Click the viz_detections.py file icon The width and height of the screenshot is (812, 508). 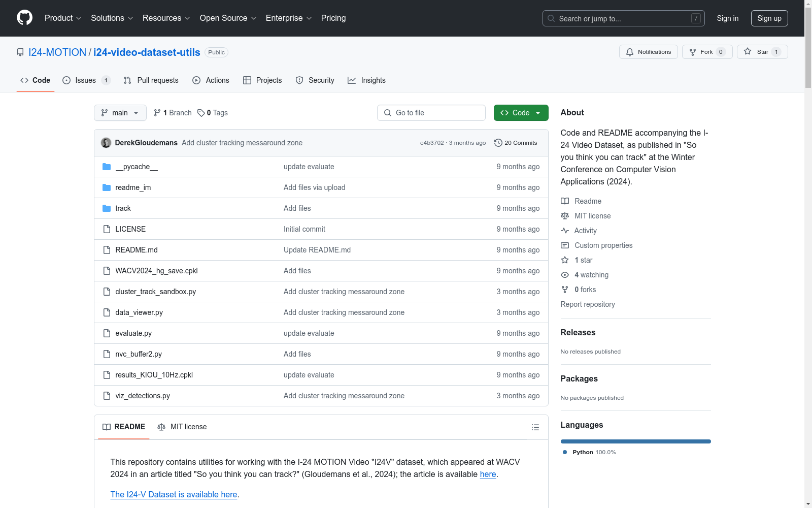point(107,396)
